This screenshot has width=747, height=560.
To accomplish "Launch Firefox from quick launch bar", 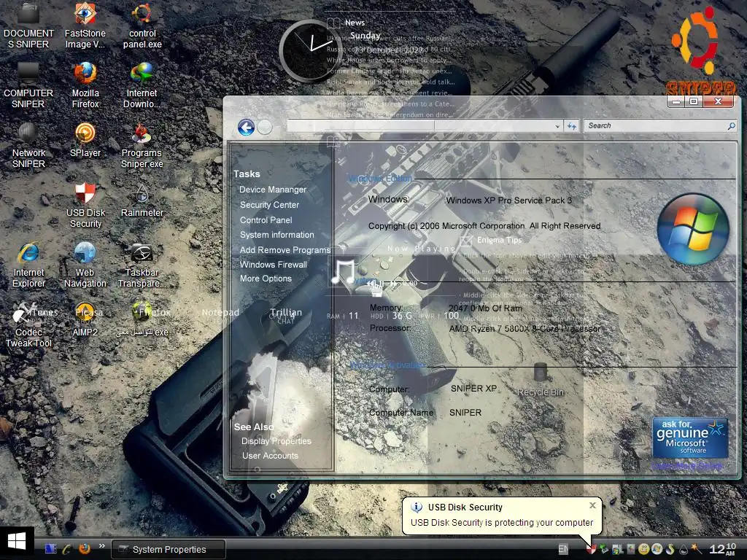I will pyautogui.click(x=85, y=549).
